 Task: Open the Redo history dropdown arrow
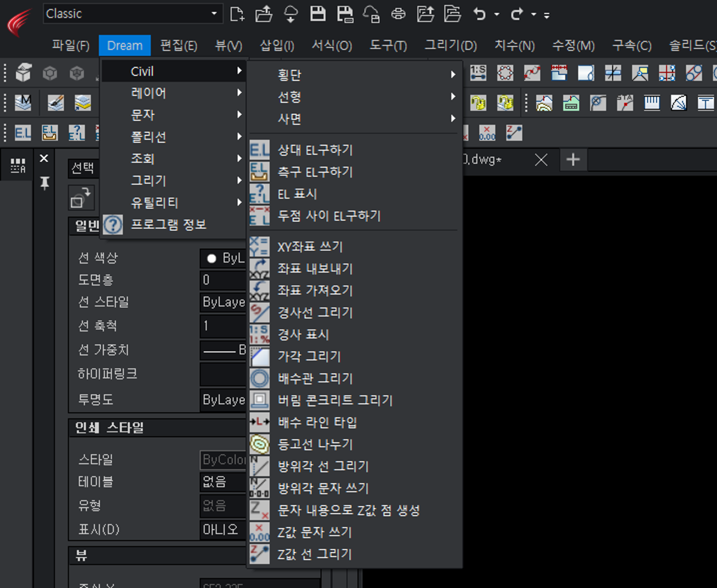point(534,15)
